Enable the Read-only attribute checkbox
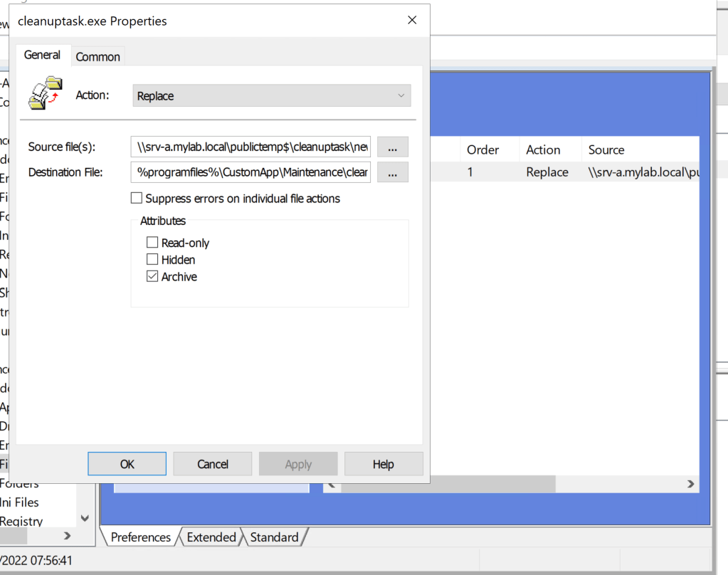The height and width of the screenshot is (575, 728). point(152,243)
